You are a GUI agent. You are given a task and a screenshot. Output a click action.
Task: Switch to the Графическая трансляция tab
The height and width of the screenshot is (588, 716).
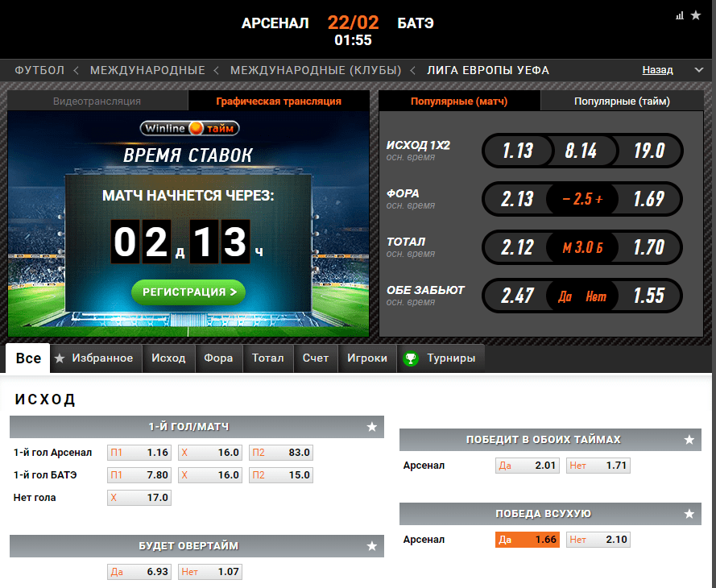279,101
